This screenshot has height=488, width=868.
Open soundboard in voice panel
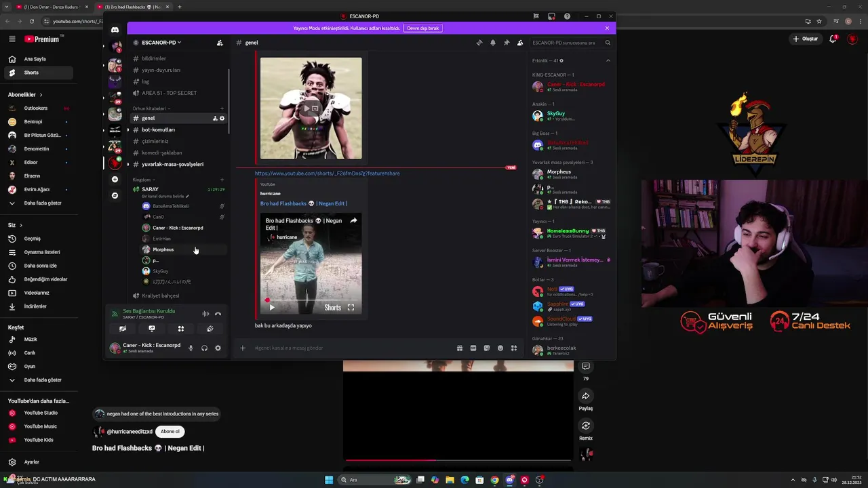click(210, 329)
